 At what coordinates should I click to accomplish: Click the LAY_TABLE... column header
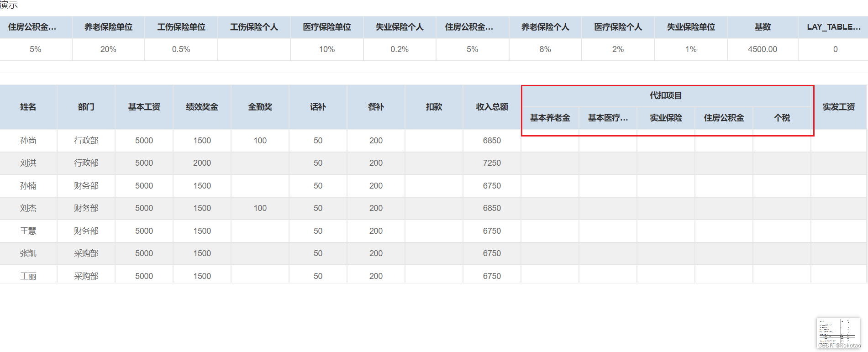click(833, 27)
